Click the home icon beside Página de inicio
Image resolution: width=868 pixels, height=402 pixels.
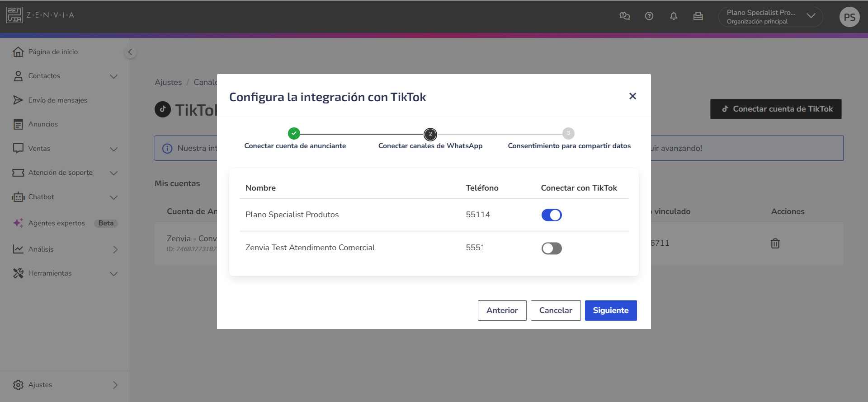18,52
